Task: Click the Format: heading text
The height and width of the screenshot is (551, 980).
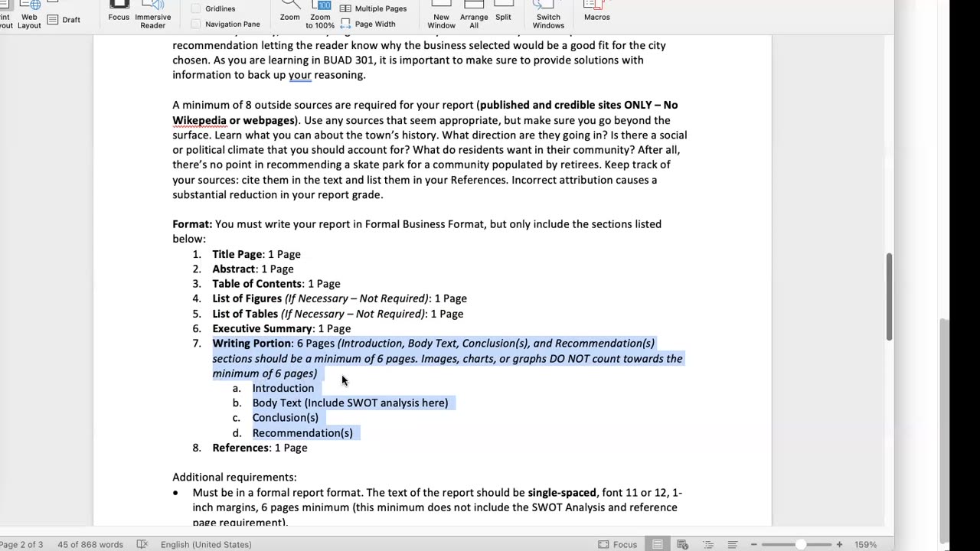Action: point(192,224)
